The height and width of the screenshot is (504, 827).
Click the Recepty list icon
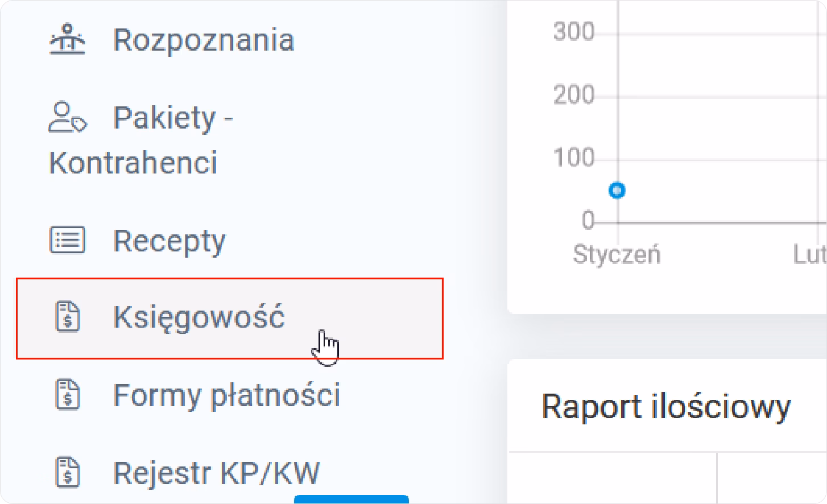[67, 240]
